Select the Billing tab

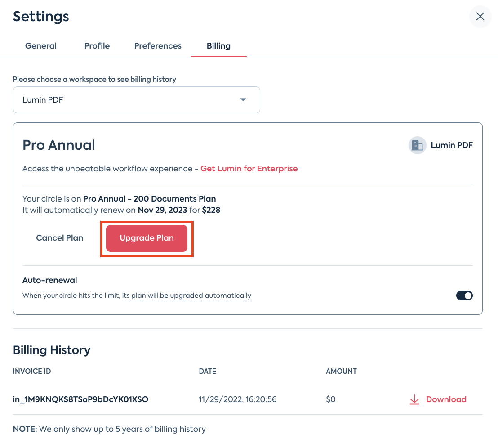click(218, 46)
